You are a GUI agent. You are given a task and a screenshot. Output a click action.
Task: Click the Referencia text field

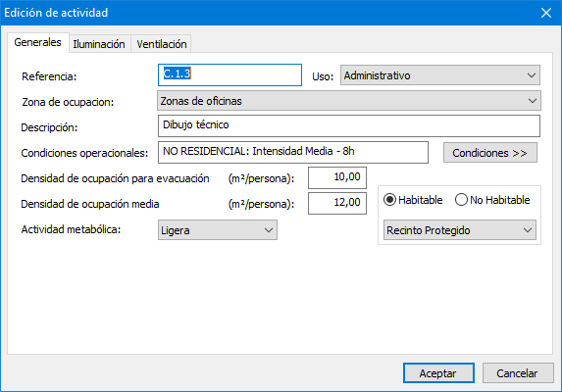click(x=230, y=74)
